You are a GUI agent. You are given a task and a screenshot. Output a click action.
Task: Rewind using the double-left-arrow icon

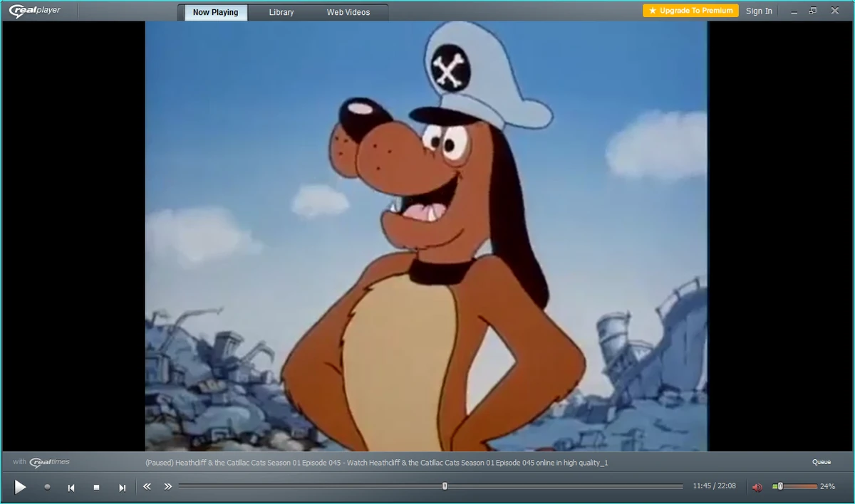click(147, 487)
